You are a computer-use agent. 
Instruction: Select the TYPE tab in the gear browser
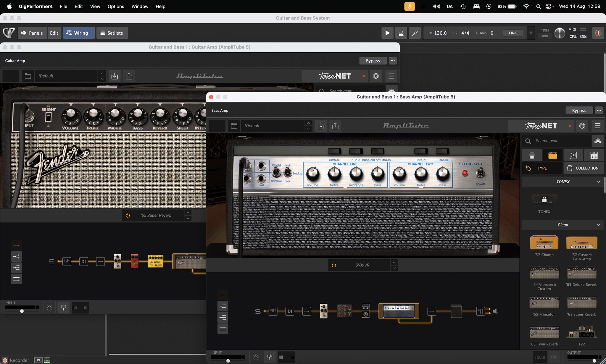tap(542, 168)
